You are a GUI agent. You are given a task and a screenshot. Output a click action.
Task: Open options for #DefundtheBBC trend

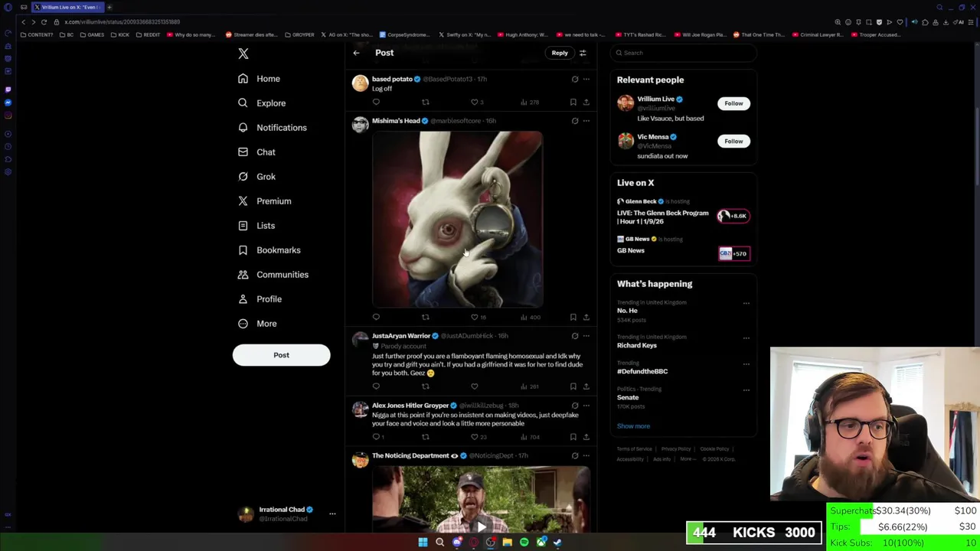tap(746, 364)
